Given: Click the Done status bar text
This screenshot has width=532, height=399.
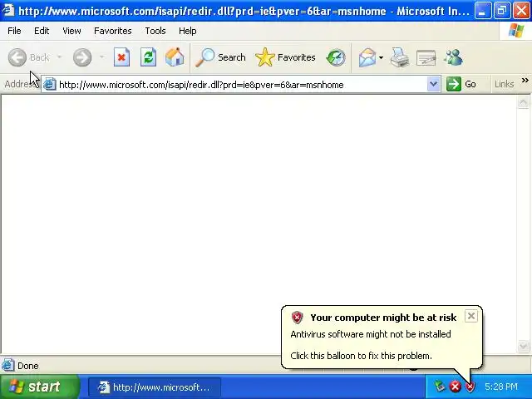Looking at the screenshot, I should pos(27,366).
